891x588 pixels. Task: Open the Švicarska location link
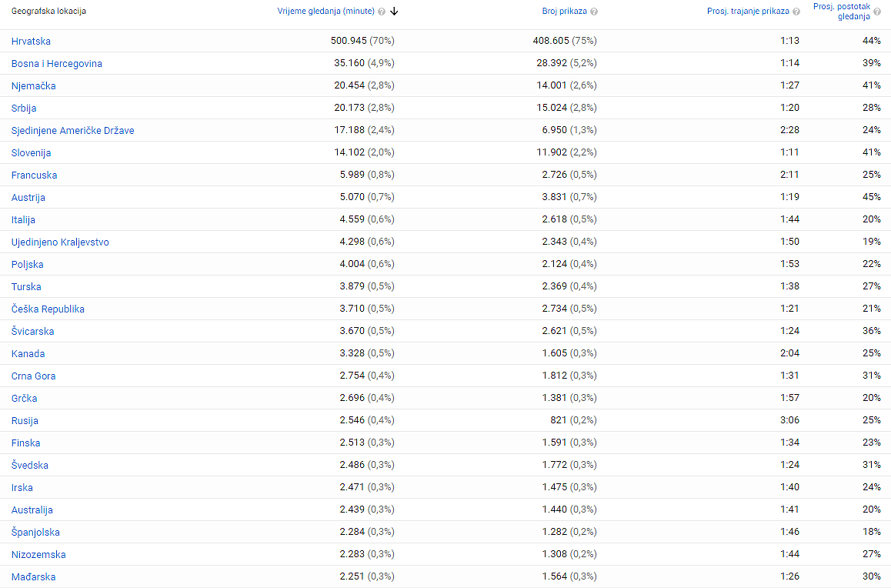pos(32,332)
